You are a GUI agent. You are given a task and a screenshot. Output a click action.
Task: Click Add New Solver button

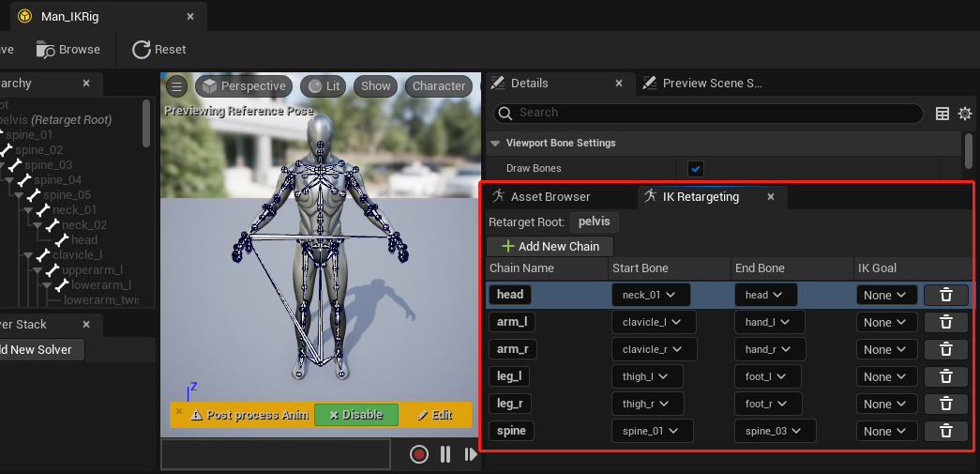[x=42, y=349]
